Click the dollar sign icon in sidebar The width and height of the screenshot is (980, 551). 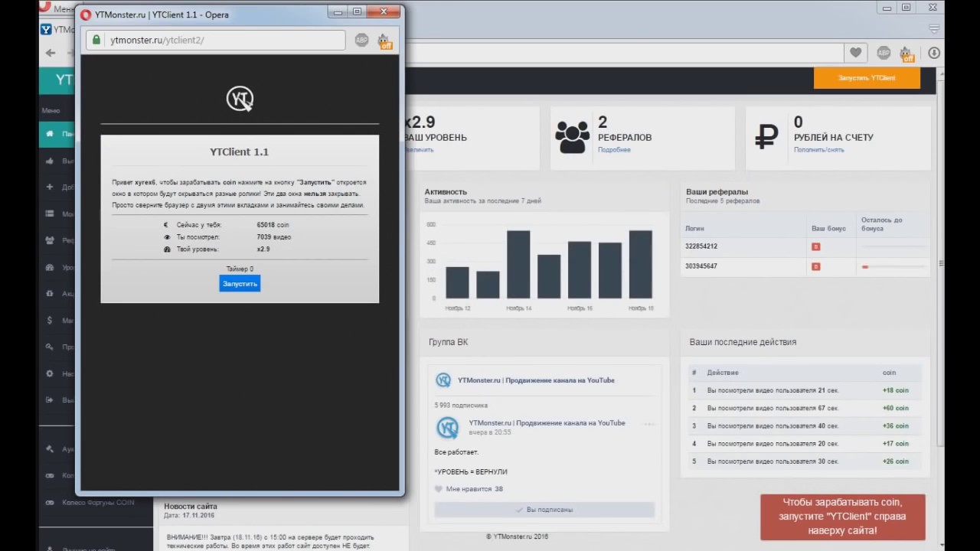(x=49, y=320)
